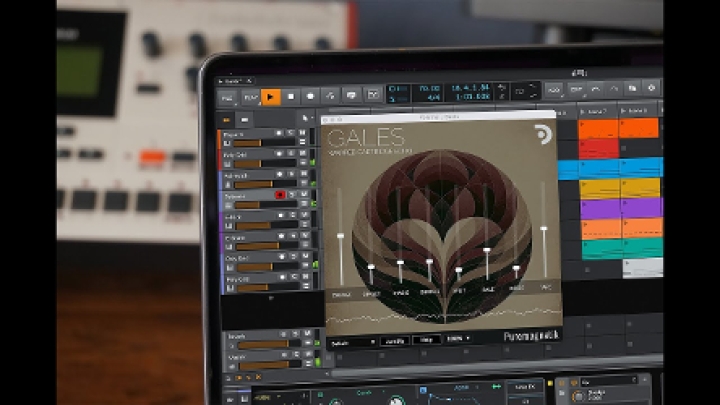Toggle the arranger view icon beside launcher icon
The width and height of the screenshot is (720, 405).
(x=245, y=120)
